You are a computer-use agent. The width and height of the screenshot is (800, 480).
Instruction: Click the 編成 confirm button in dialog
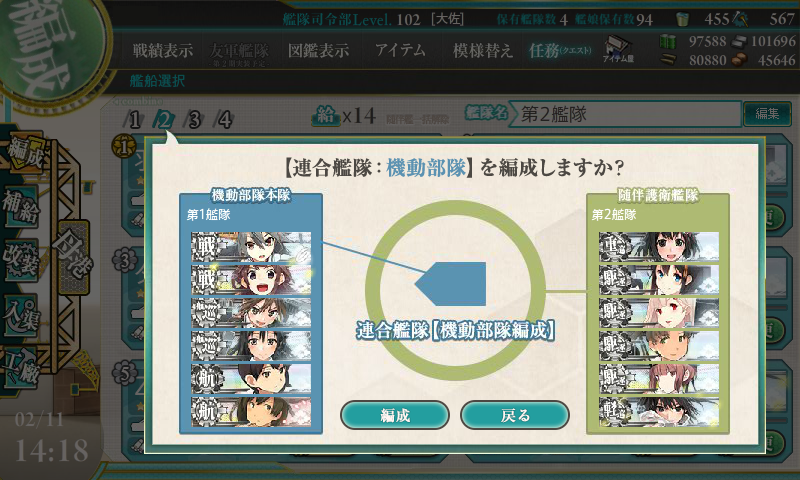point(394,415)
